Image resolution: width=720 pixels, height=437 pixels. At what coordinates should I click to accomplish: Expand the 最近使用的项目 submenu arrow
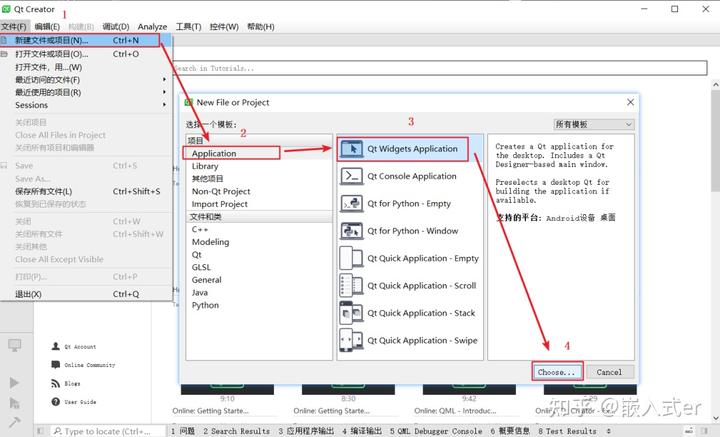coord(164,92)
